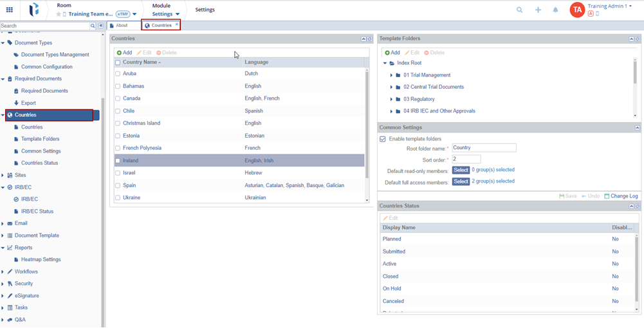Screen dimensions: 644x328
Task: Collapse the left sidebar panel
Action: [x=101, y=26]
